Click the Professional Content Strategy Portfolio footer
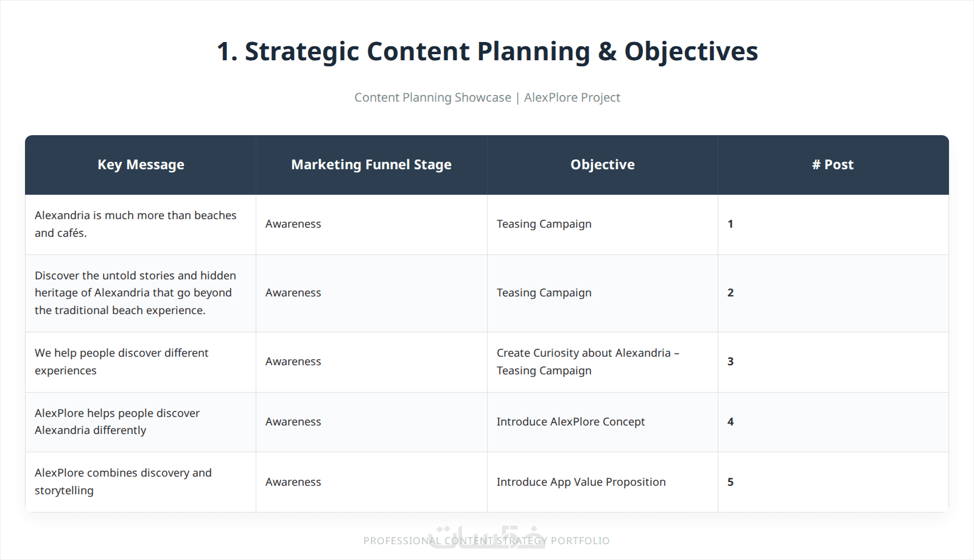Screen dimensions: 974x560 (x=486, y=541)
